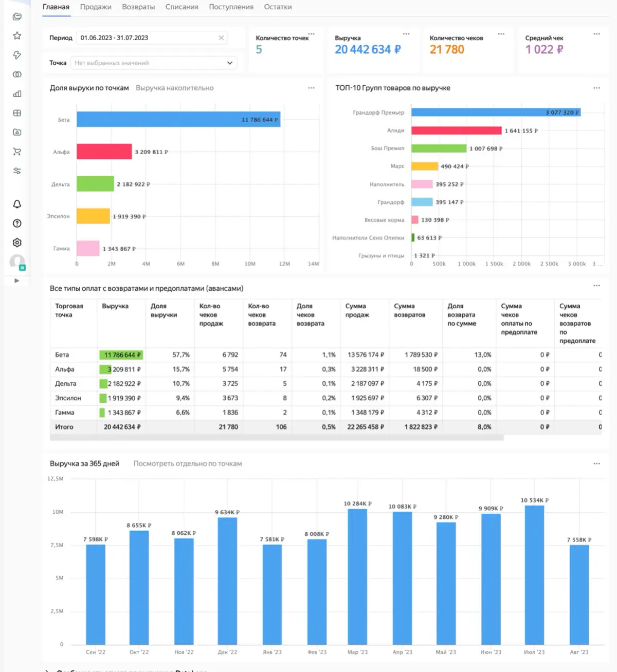This screenshot has width=617, height=672.
Task: Click the green Бета revenue bar in the table
Action: tap(121, 354)
